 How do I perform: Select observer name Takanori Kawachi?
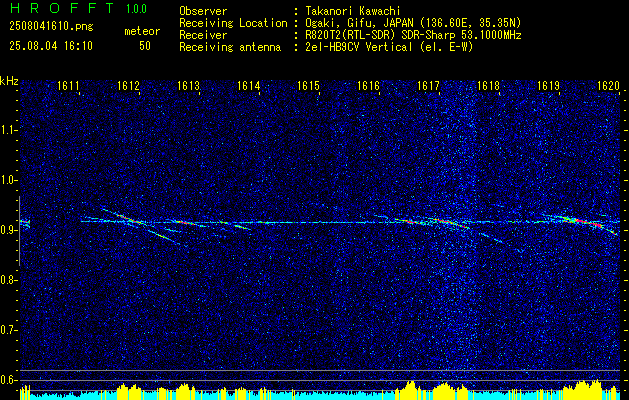tap(351, 11)
